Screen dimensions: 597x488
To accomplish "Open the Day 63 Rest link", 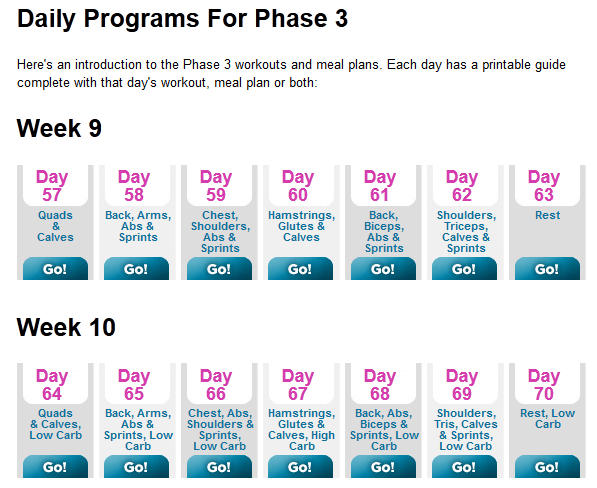I will click(548, 215).
